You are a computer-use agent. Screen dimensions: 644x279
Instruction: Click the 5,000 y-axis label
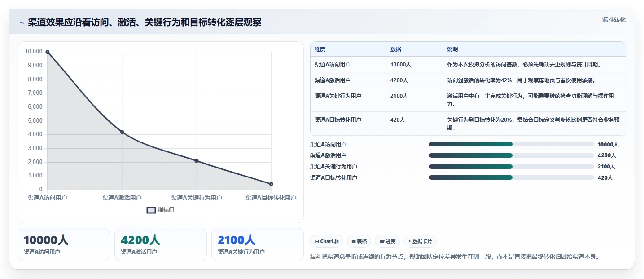(x=35, y=120)
